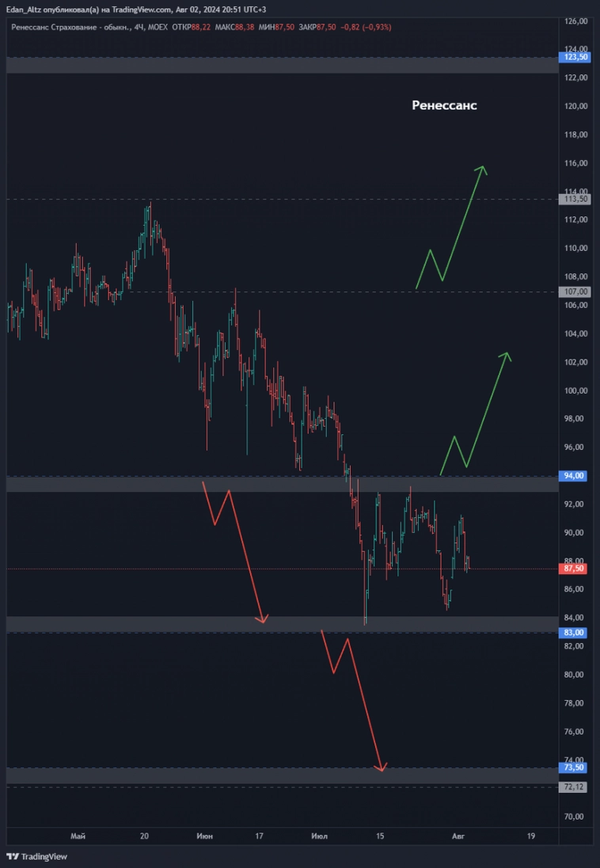Screen dimensions: 600x868
Task: Click the 'Май' date axis label
Action: (x=78, y=836)
